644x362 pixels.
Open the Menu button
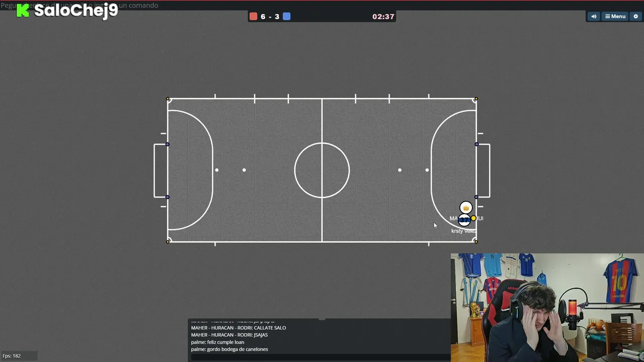click(x=615, y=17)
